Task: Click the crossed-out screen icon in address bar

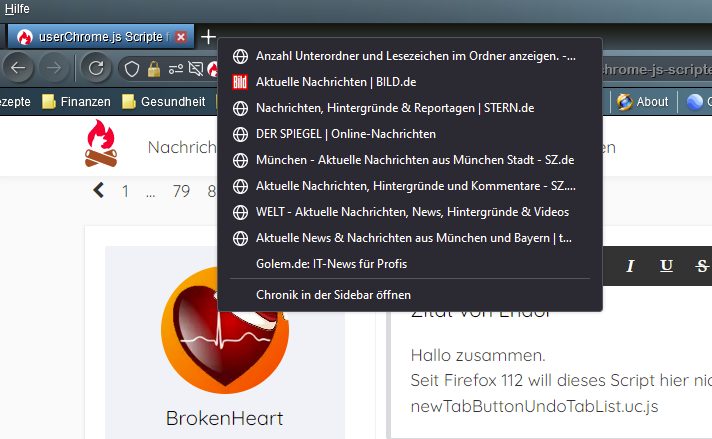Action: (196, 69)
